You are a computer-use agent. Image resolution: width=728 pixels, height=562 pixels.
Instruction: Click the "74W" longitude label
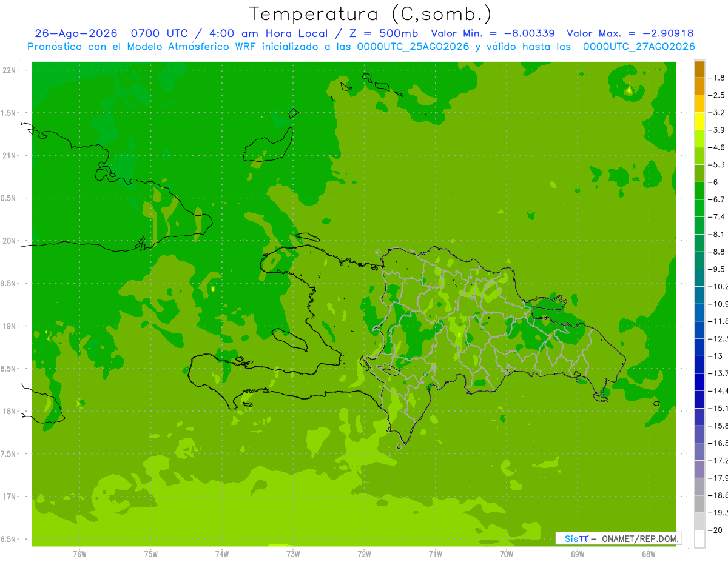(x=222, y=554)
